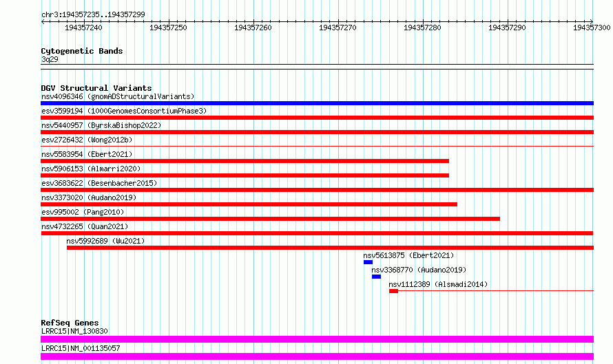This screenshot has height=364, width=613.
Task: Open esv3599194 1000GenomesConsortiumPhase3 label
Action: point(124,111)
